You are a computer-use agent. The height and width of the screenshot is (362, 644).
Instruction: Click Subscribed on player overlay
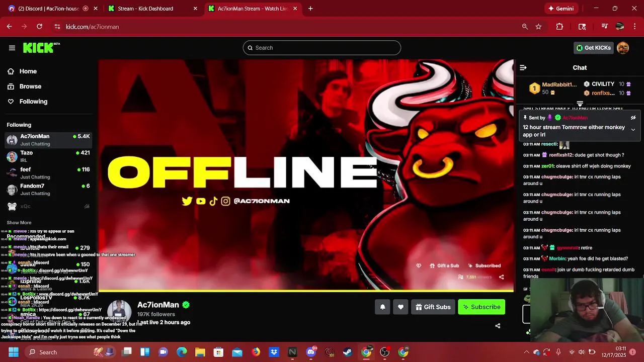(x=484, y=265)
